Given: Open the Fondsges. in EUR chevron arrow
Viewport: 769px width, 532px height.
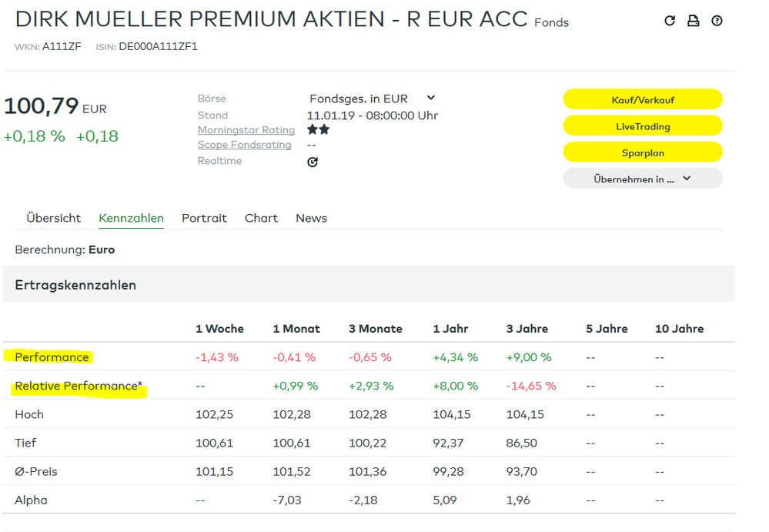Looking at the screenshot, I should [430, 98].
